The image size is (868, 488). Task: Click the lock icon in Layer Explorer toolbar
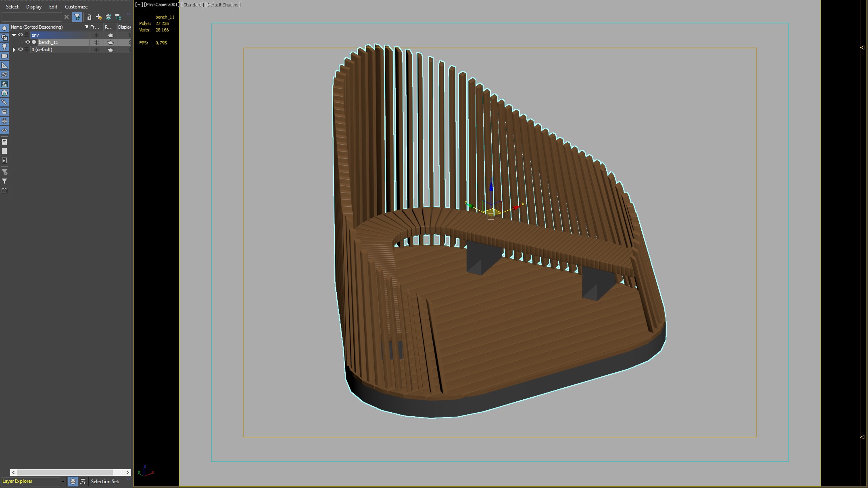point(89,17)
